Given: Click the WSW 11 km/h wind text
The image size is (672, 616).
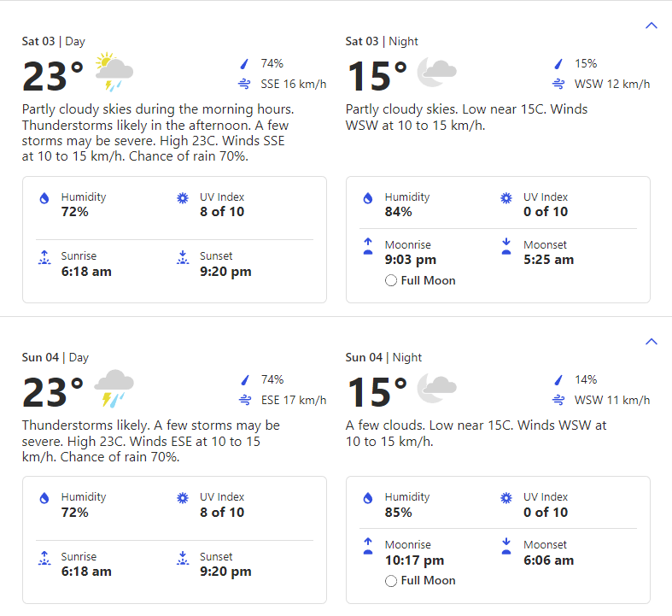Looking at the screenshot, I should pos(612,400).
